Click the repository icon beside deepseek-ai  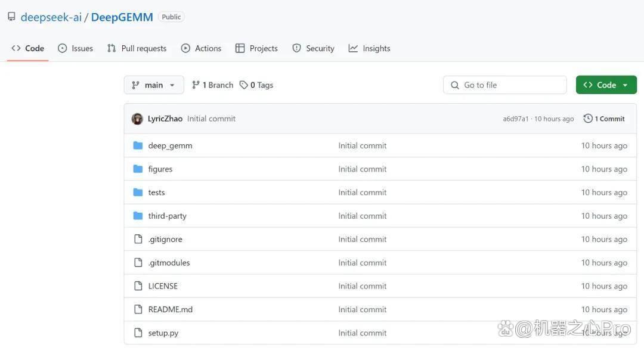[11, 17]
